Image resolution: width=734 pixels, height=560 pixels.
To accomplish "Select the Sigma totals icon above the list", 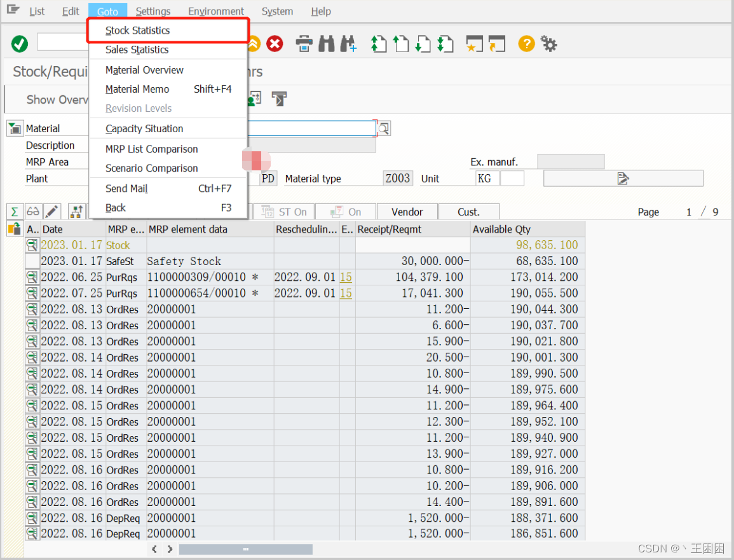I will (x=14, y=211).
